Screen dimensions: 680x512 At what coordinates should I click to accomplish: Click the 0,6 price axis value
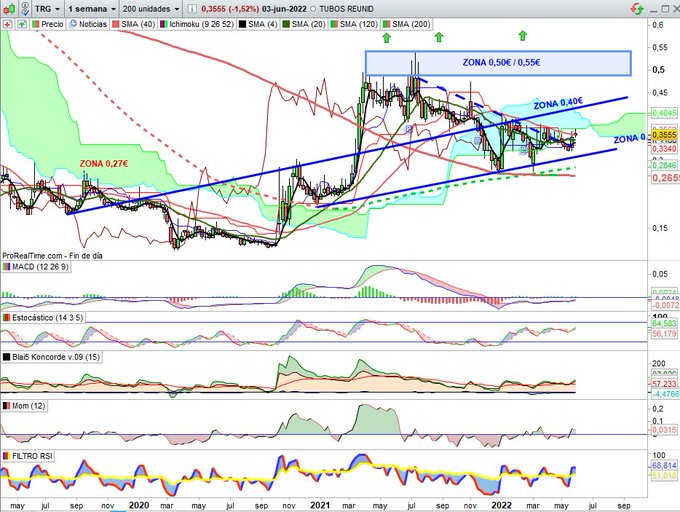(658, 25)
